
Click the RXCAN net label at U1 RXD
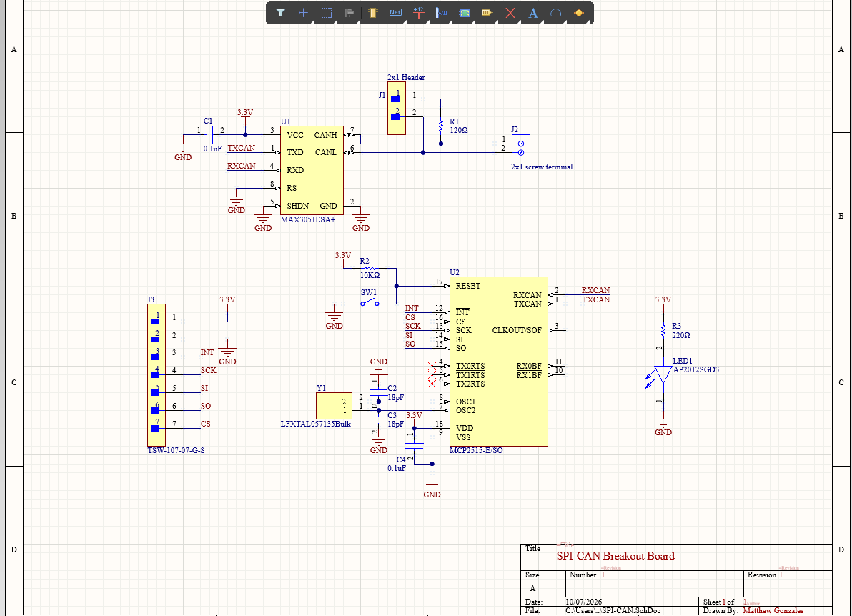(x=242, y=167)
